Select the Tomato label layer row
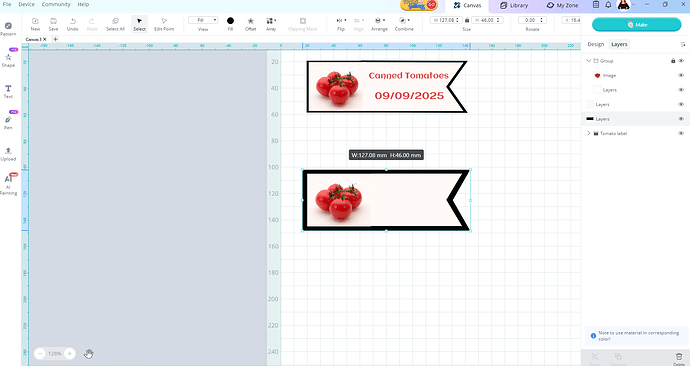 (635, 133)
